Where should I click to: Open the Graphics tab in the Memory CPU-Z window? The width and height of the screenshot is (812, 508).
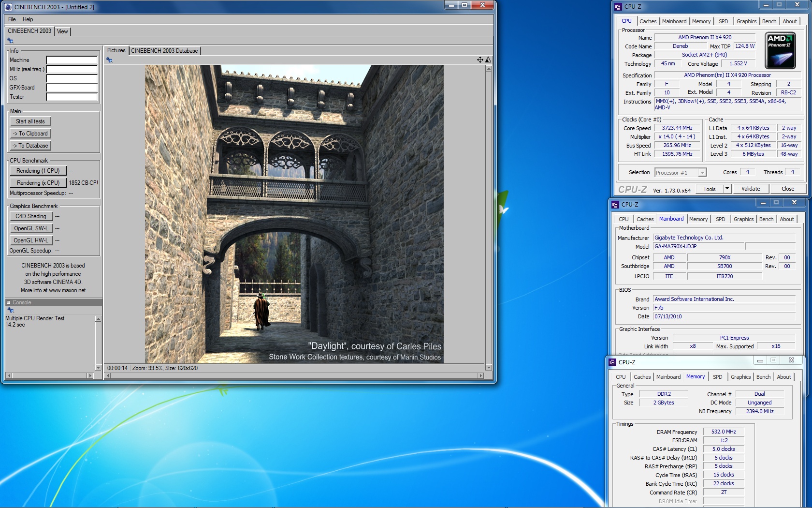click(x=740, y=377)
